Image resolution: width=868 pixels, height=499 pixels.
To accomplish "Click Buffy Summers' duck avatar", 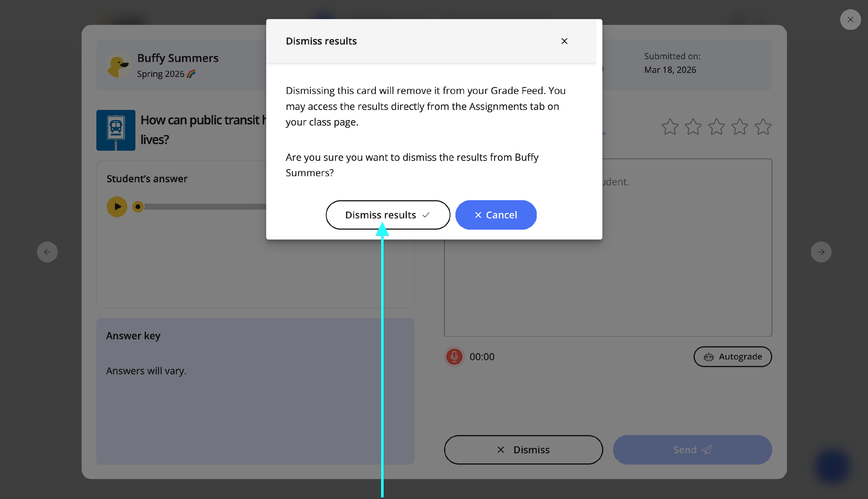I will click(x=119, y=65).
